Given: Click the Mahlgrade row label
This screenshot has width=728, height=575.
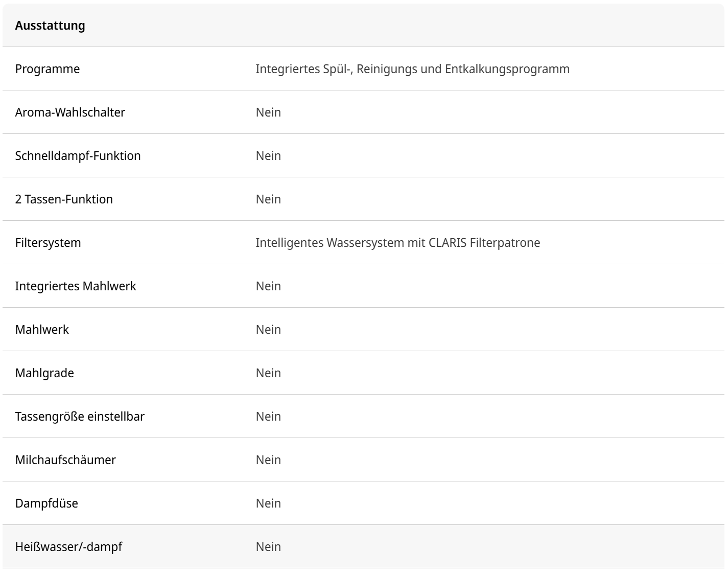Looking at the screenshot, I should [x=44, y=373].
